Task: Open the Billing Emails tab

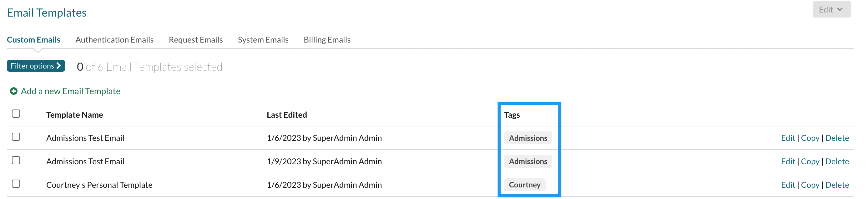Action: (327, 40)
